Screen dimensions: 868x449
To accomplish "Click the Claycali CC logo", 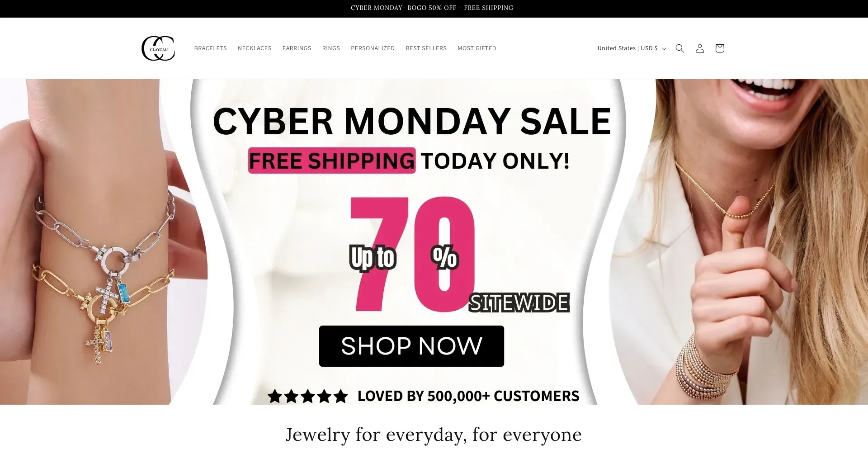I will [158, 48].
